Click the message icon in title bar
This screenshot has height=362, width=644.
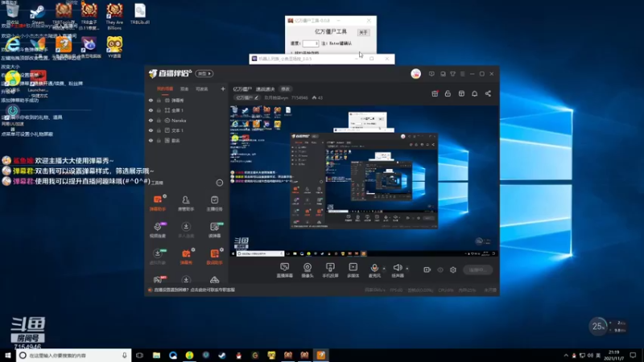point(431,74)
